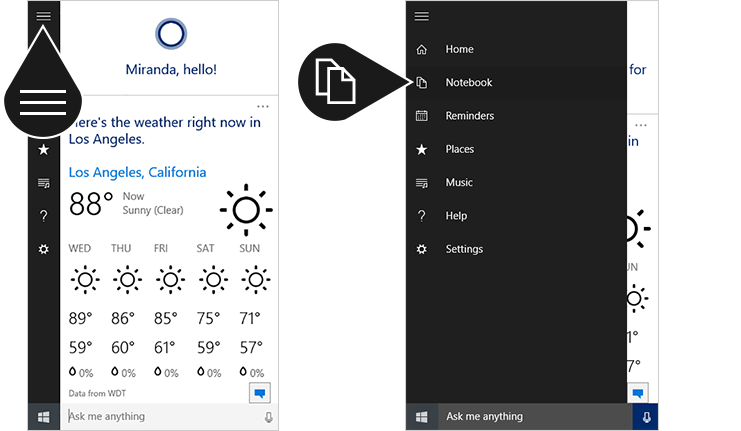Click the Help question mark in collapsed sidebar
Viewport: 741px width, 431px height.
click(43, 216)
